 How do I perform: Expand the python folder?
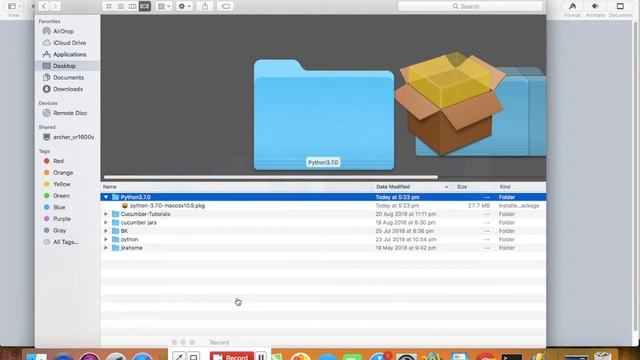(106, 239)
